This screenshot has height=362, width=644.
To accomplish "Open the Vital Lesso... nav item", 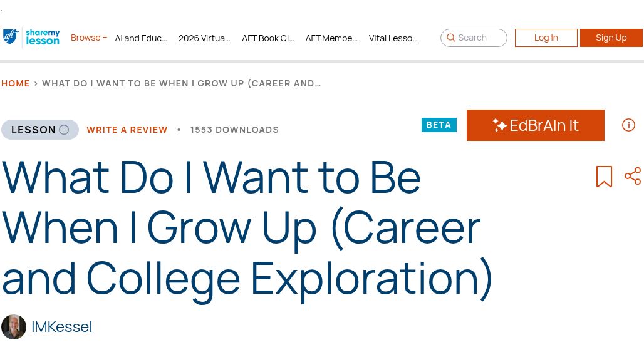I will tap(393, 38).
